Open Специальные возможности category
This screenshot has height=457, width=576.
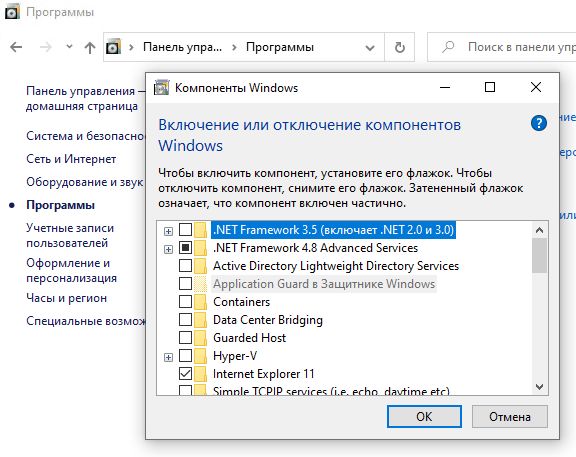pyautogui.click(x=86, y=321)
